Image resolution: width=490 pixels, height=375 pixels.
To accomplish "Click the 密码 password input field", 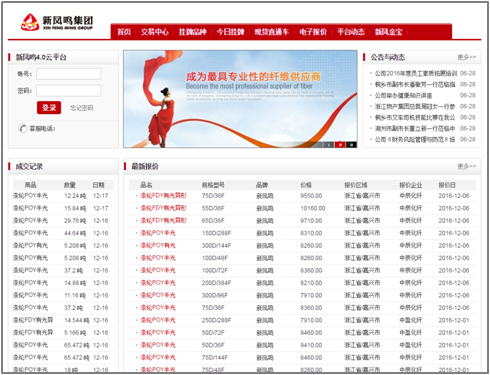I will pyautogui.click(x=69, y=91).
